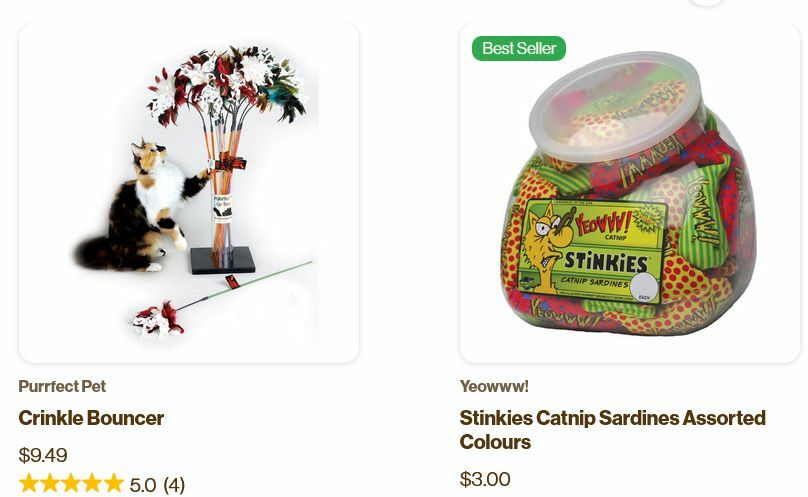Click the first gold rating star
The image size is (808, 497).
click(x=29, y=484)
